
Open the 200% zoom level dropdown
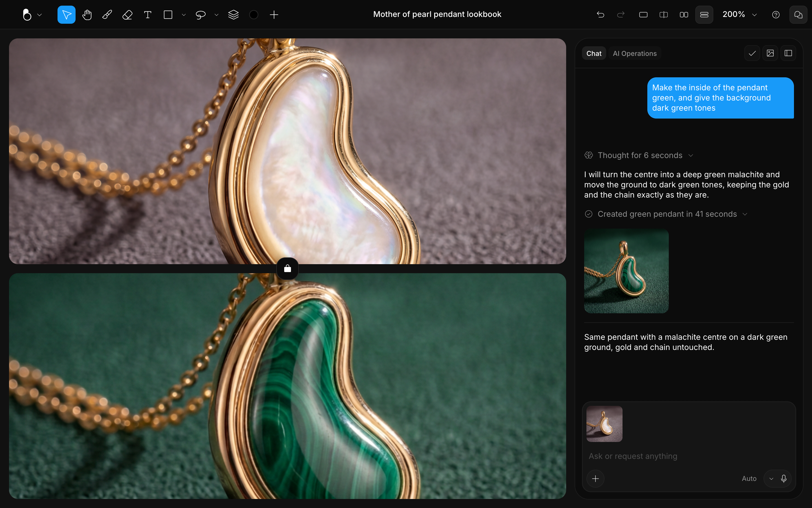point(740,14)
